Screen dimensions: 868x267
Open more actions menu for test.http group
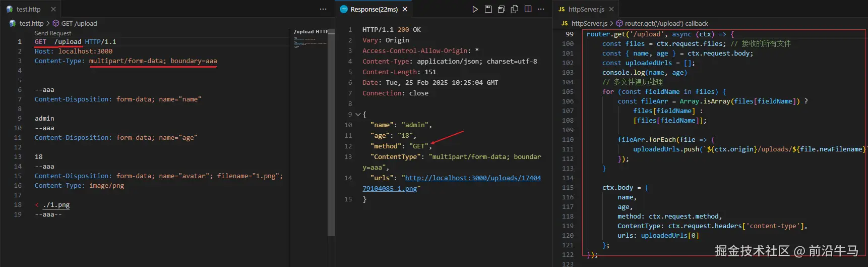[x=323, y=9]
